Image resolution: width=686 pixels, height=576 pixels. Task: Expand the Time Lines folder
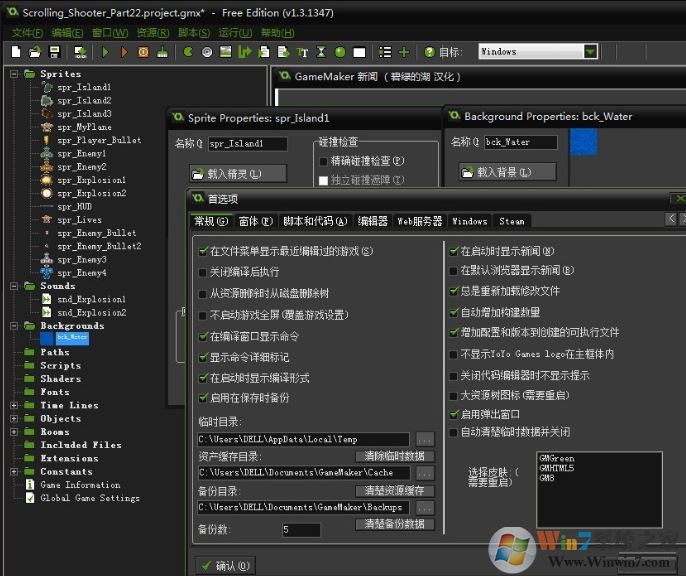pyautogui.click(x=14, y=405)
